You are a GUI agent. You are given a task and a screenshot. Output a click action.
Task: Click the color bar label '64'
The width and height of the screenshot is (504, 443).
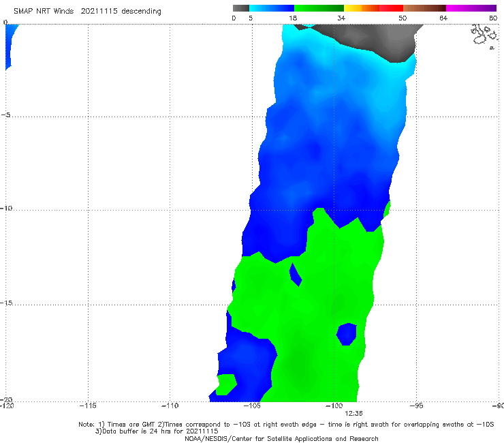(x=443, y=18)
